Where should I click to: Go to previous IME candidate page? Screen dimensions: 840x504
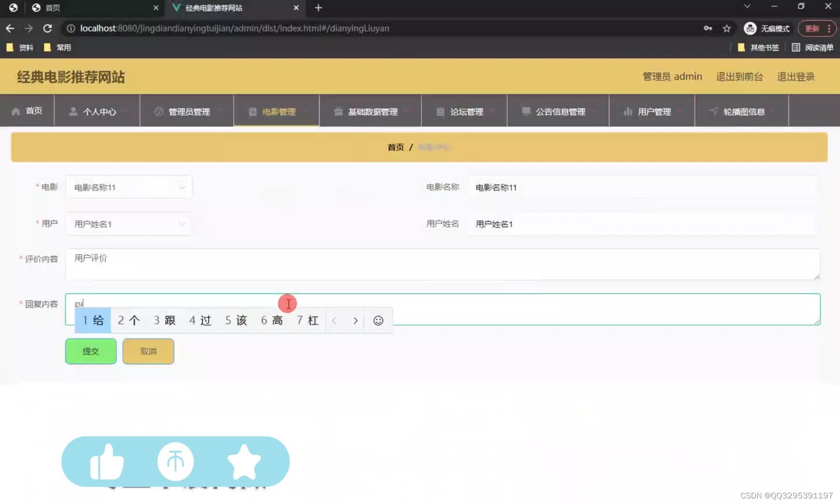point(334,321)
